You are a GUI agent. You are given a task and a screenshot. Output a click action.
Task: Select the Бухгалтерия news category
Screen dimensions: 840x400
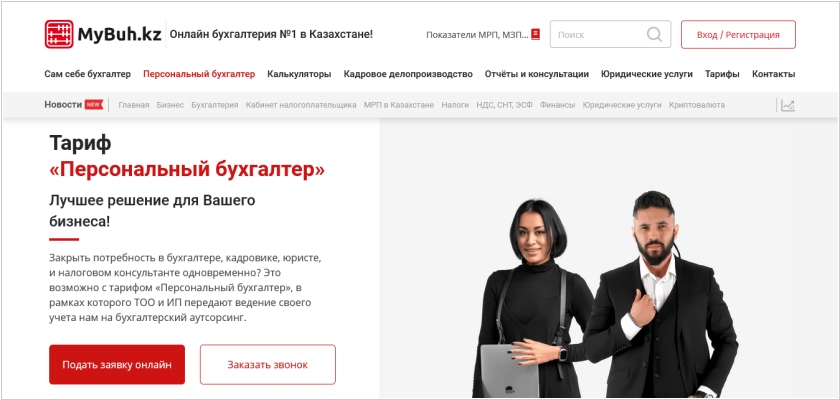click(215, 105)
